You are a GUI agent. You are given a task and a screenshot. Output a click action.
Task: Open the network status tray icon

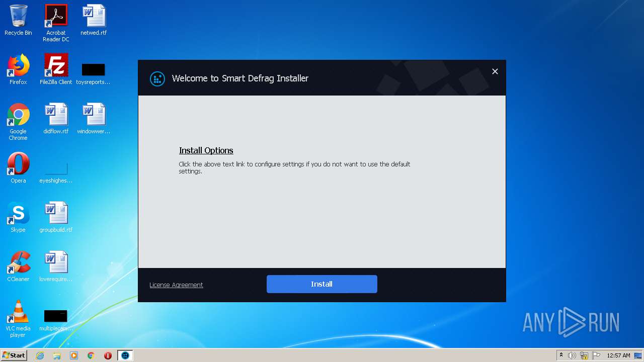pyautogui.click(x=584, y=355)
